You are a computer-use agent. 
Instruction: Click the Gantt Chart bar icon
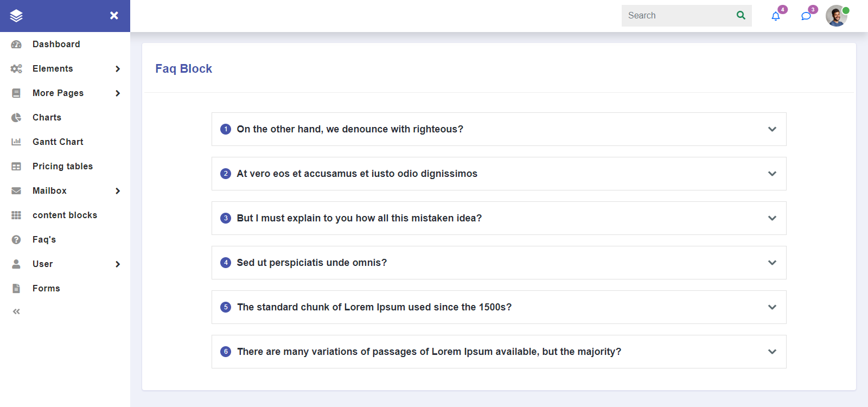coord(16,142)
